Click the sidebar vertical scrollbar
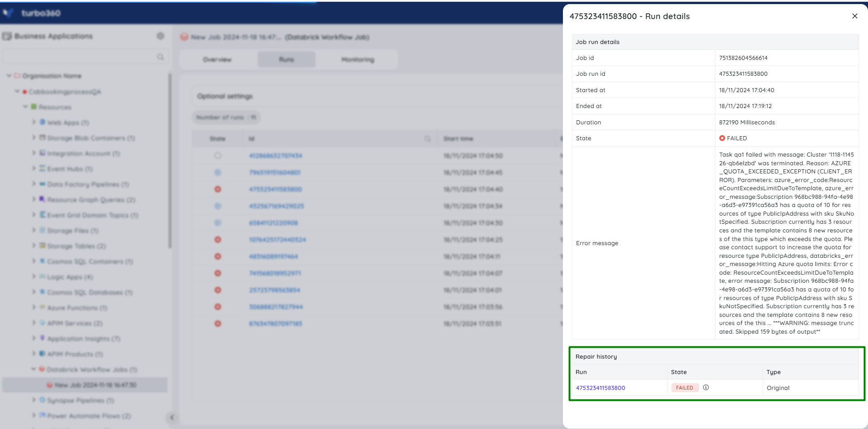This screenshot has width=868, height=429. pos(170,161)
